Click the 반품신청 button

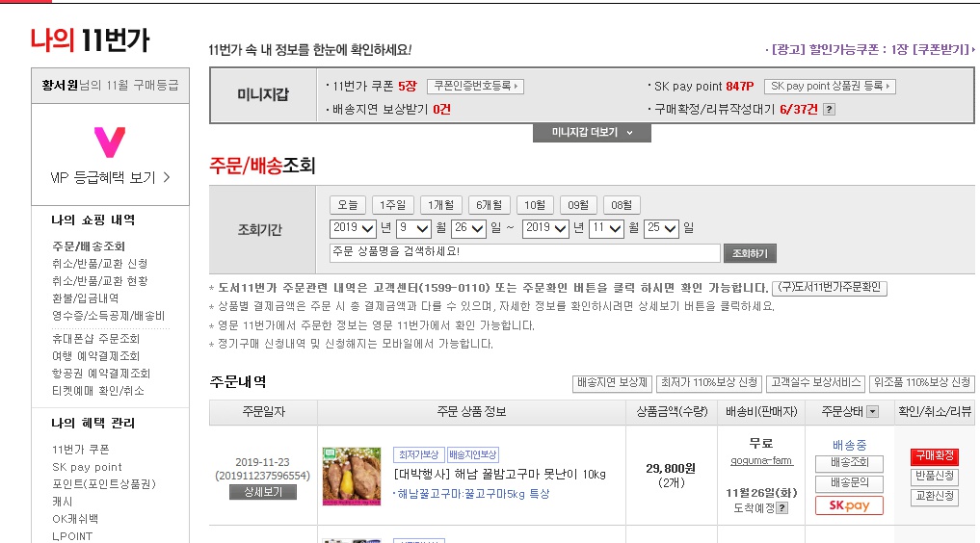(935, 477)
